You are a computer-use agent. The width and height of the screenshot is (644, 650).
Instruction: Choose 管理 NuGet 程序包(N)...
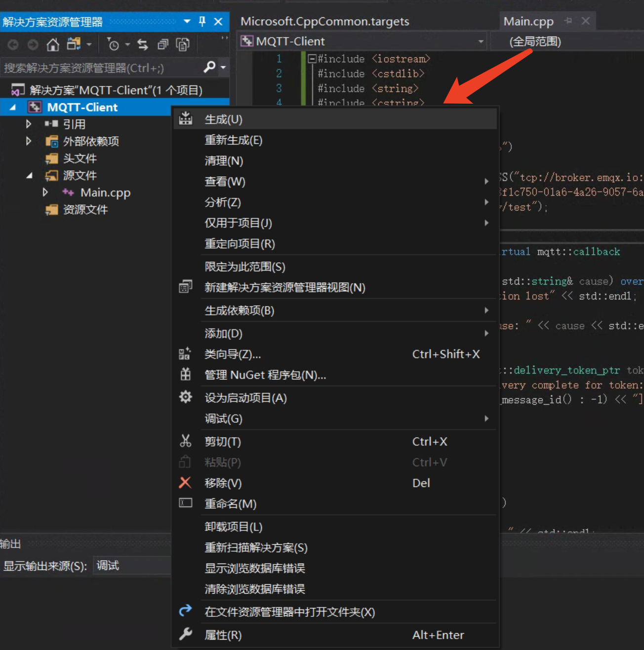335,375
